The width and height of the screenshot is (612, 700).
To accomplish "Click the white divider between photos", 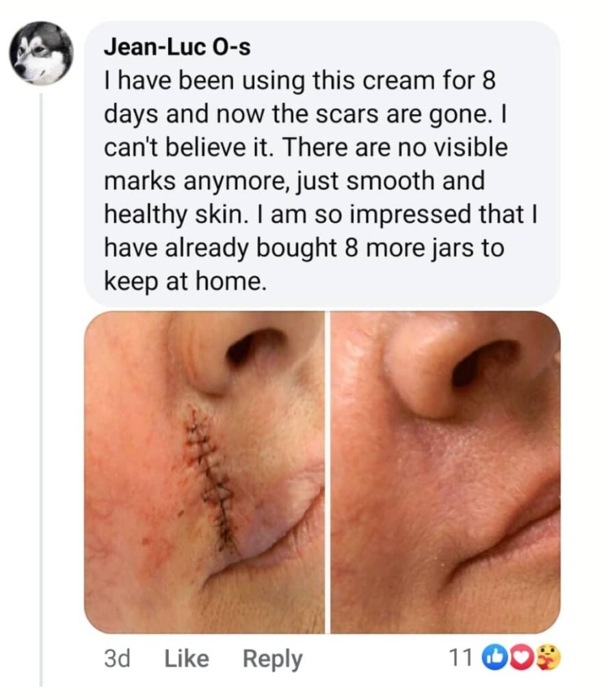I will [x=328, y=472].
